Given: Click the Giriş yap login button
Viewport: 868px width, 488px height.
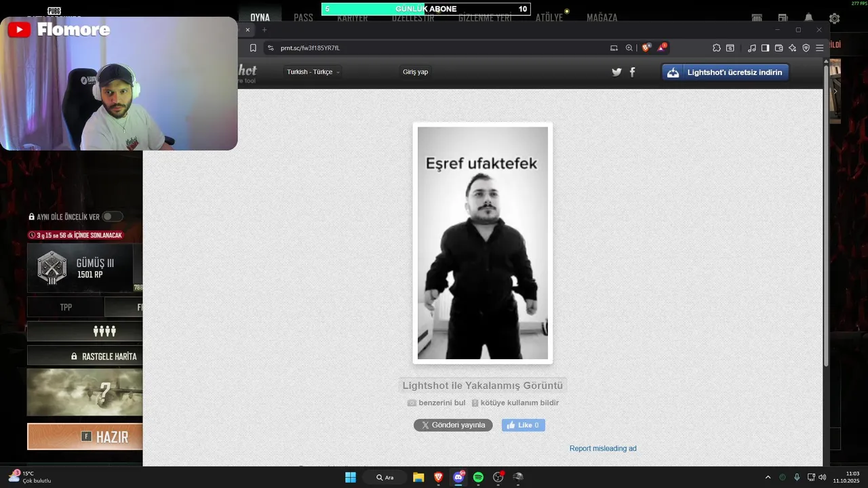Looking at the screenshot, I should 415,72.
